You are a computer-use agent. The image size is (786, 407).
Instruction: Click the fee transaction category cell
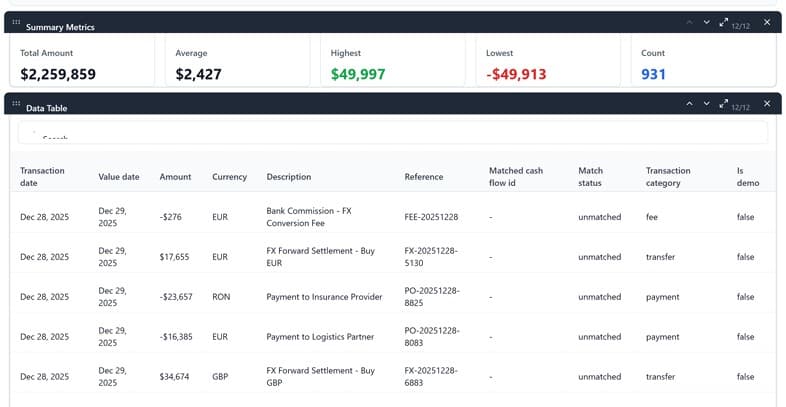652,217
